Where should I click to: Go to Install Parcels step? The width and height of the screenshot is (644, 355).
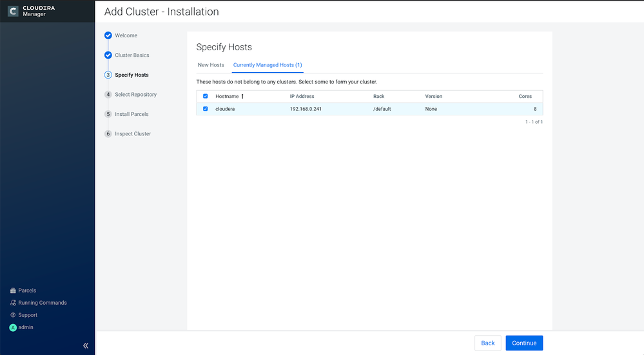132,114
